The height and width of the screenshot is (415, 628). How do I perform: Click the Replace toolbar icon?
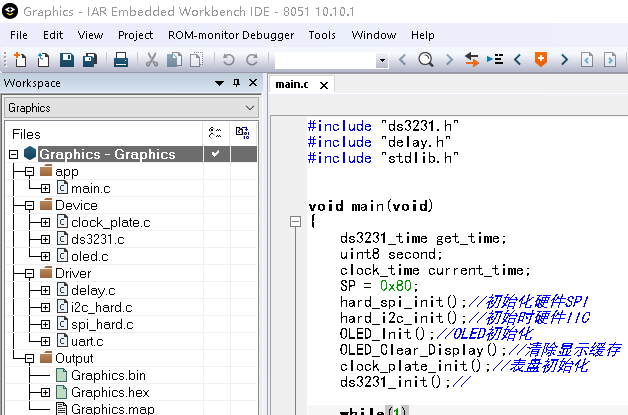click(x=471, y=60)
